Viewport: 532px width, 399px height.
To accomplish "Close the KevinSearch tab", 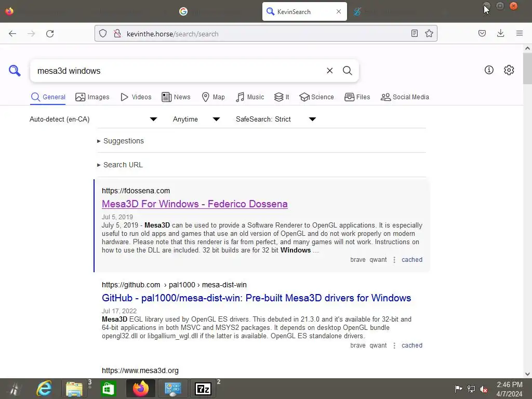I will (x=339, y=11).
